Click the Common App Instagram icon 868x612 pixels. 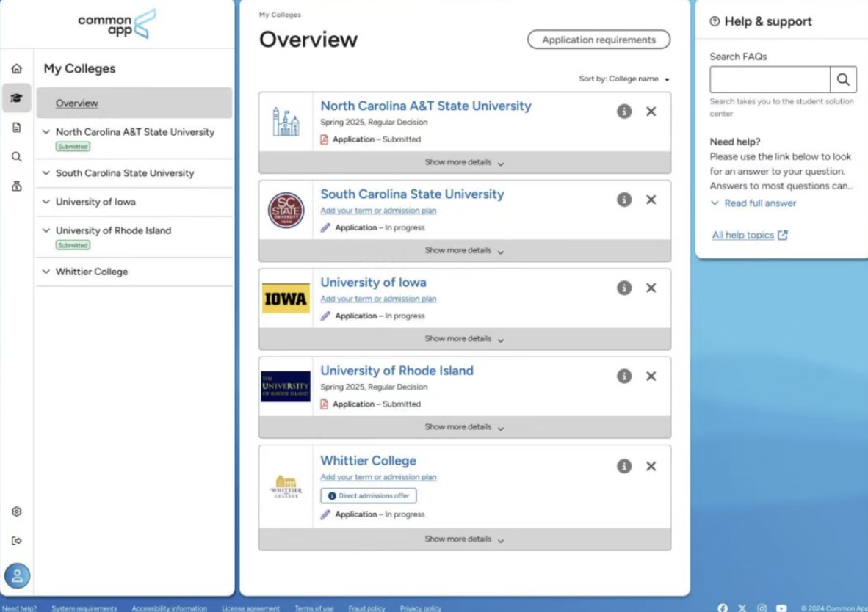(x=762, y=608)
